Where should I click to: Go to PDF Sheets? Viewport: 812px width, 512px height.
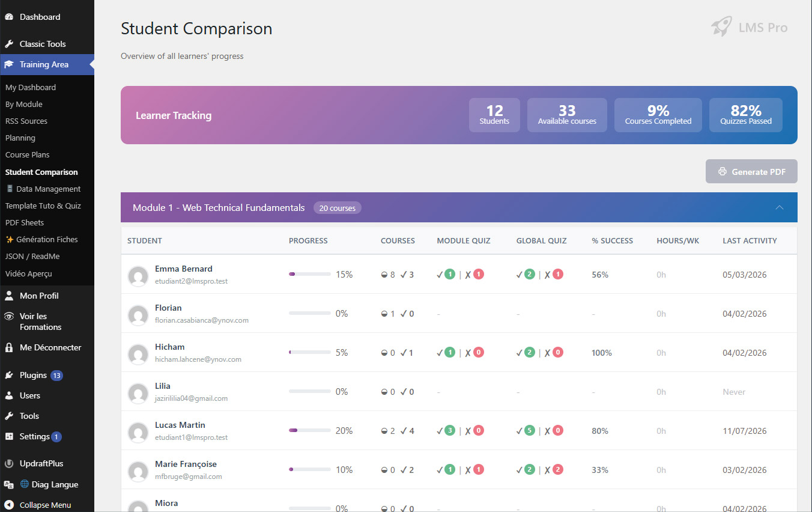(x=25, y=222)
